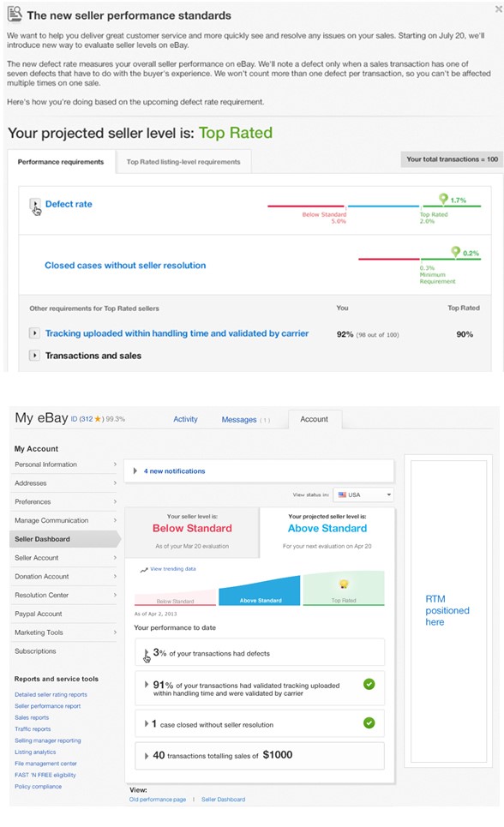Open Seller Account in sidebar
Screen dimensions: 504x827
point(64,558)
